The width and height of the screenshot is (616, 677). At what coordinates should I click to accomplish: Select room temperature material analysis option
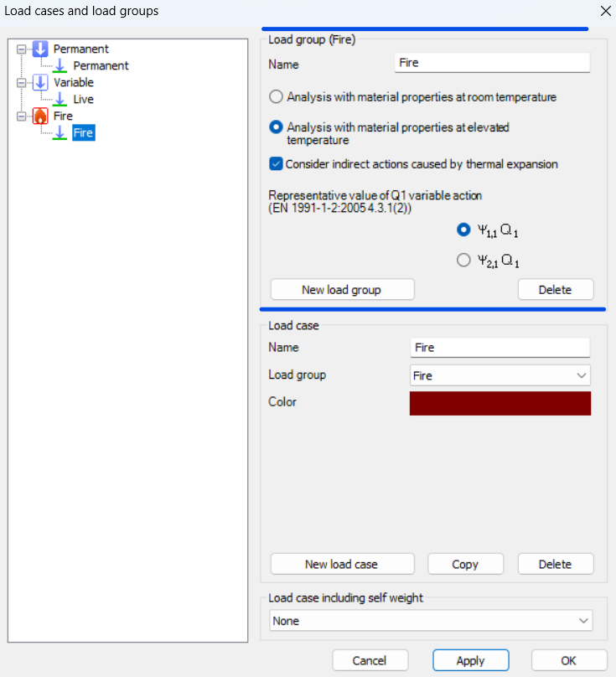pyautogui.click(x=276, y=97)
